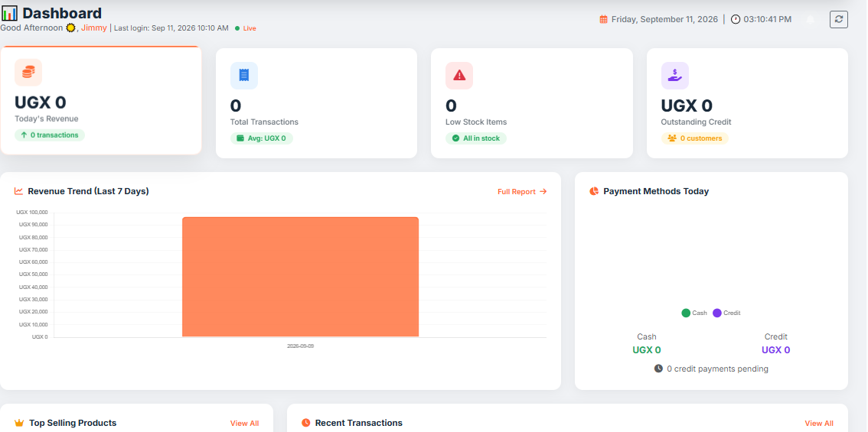
Task: Click the Total Transactions label
Action: click(264, 122)
